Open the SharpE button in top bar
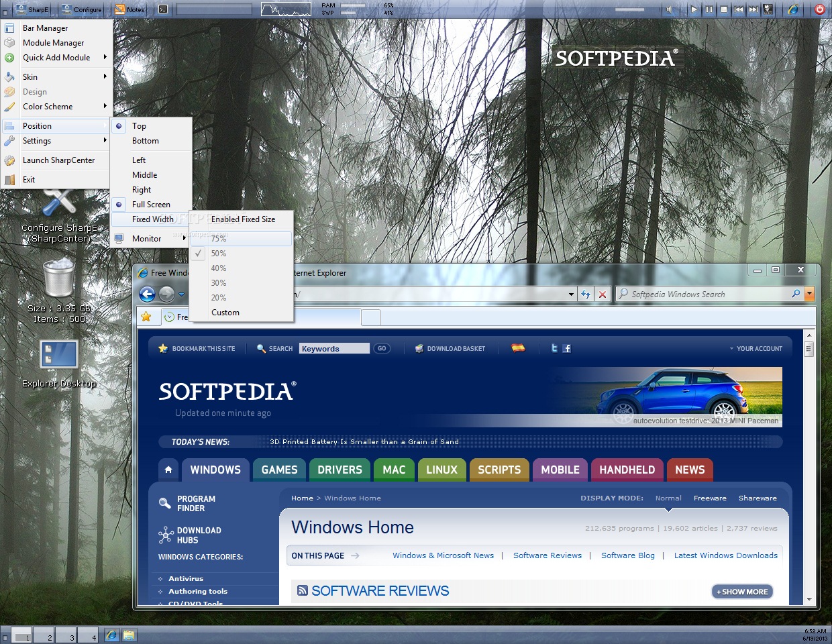The height and width of the screenshot is (644, 832). click(32, 9)
